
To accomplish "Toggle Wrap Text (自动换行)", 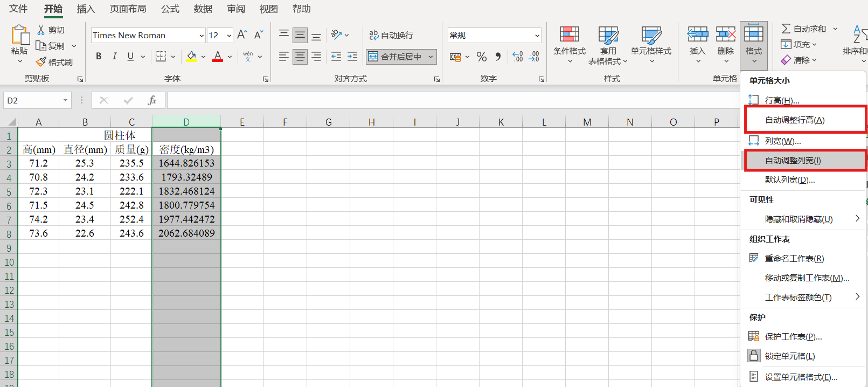I will (391, 35).
